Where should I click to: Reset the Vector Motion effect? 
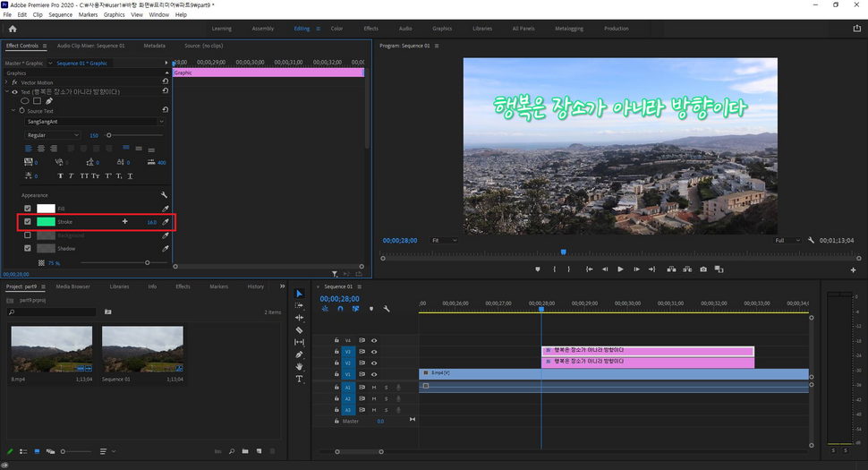pyautogui.click(x=165, y=81)
